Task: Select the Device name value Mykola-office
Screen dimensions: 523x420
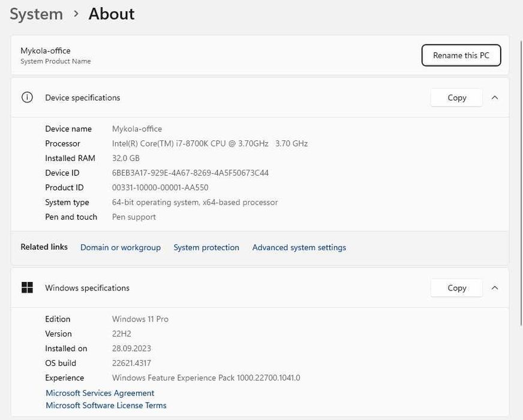Action: (137, 129)
